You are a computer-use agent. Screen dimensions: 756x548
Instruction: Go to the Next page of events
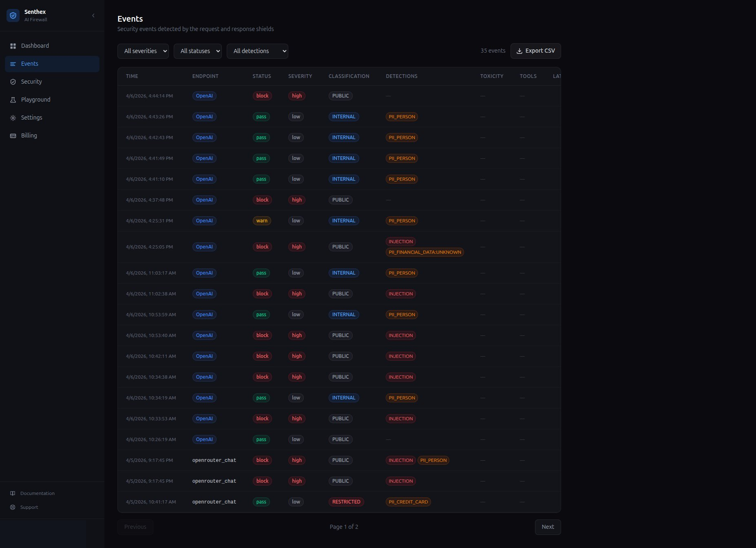pyautogui.click(x=548, y=527)
